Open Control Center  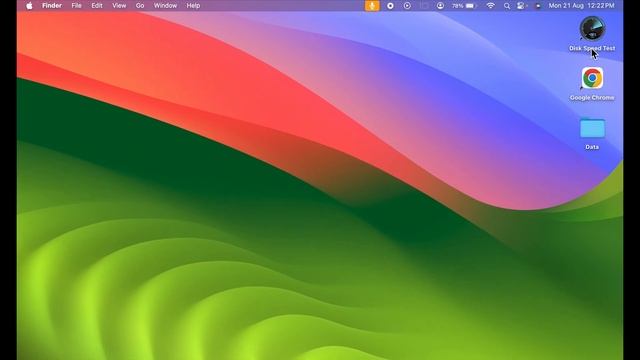[521, 6]
